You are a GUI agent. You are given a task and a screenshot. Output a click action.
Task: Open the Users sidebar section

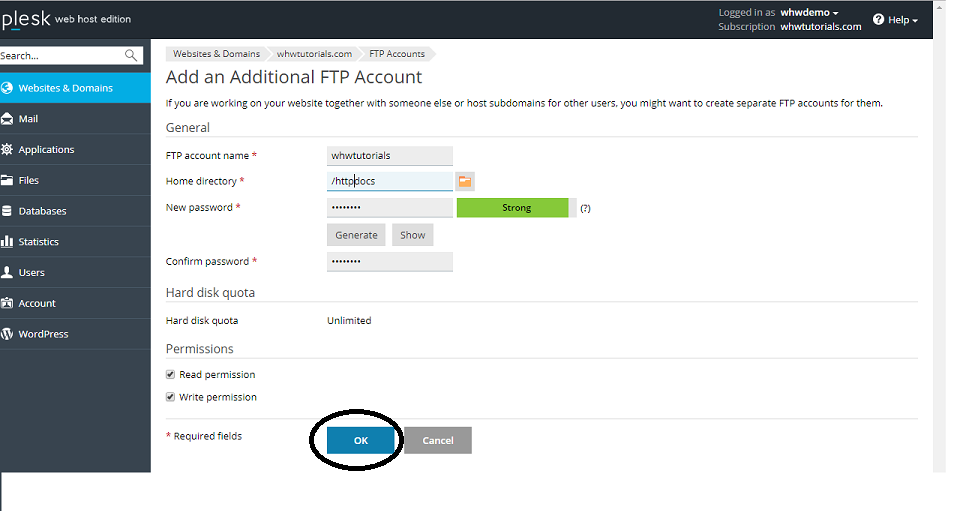[31, 272]
